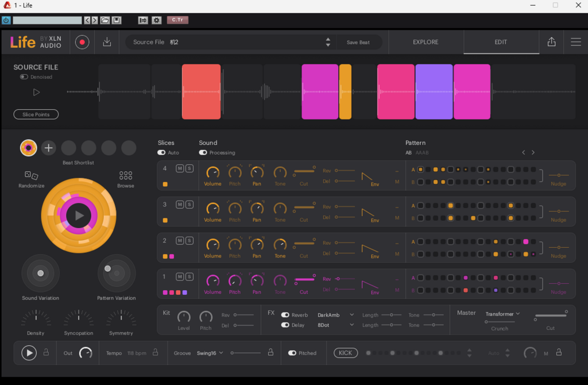Toggle the Delay FX switch

(x=285, y=325)
